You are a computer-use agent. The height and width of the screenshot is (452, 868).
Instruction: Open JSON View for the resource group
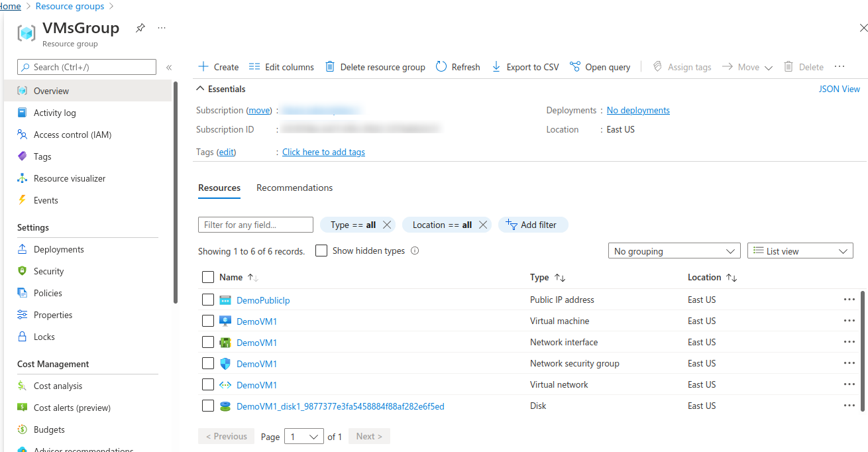pyautogui.click(x=840, y=88)
